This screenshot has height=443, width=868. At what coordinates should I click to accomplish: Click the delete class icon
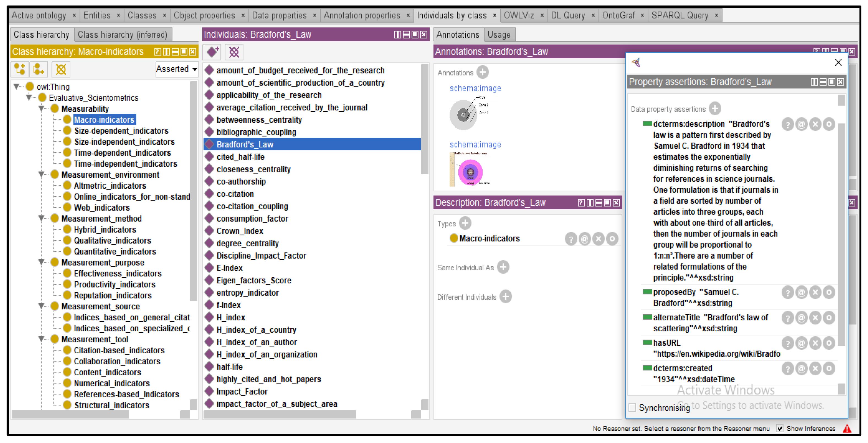click(61, 69)
